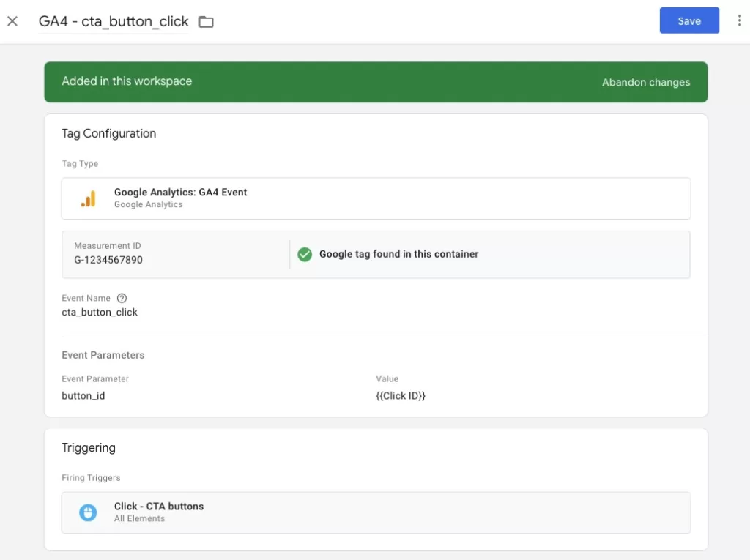Edit the tag name GA4 - cta_button_click
750x560 pixels.
pos(114,22)
